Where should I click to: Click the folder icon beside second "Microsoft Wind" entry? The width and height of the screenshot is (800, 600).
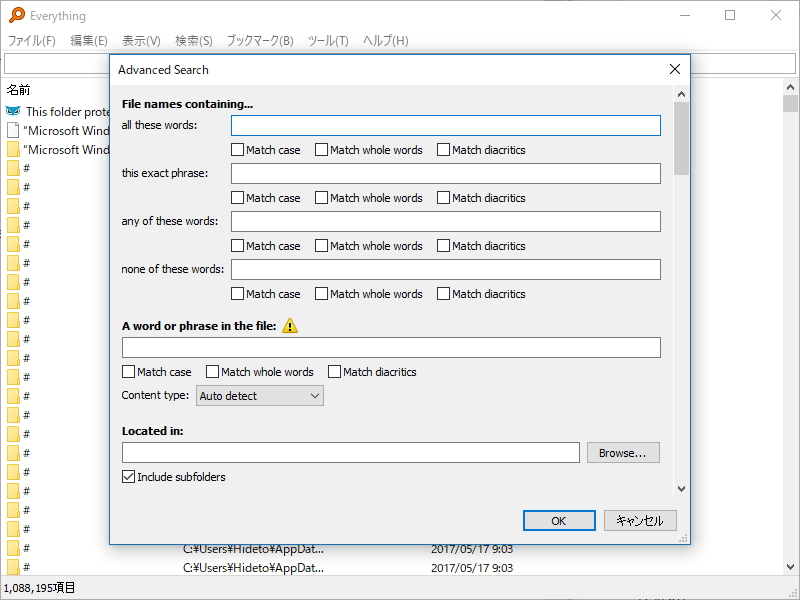point(12,150)
